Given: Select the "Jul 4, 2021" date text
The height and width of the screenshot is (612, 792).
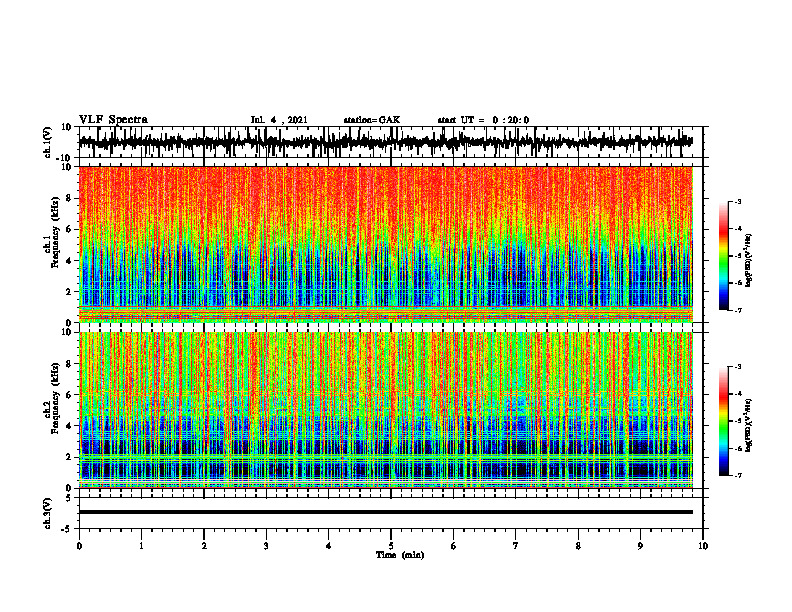Looking at the screenshot, I should [x=279, y=120].
